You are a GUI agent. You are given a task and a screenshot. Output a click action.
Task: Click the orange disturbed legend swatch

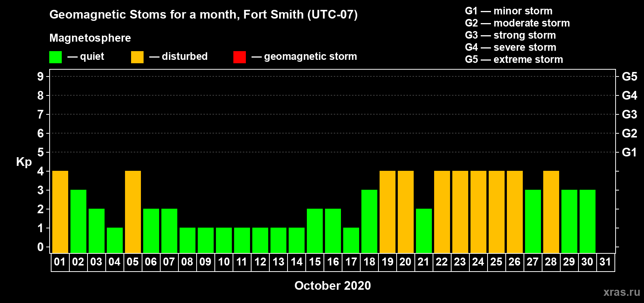click(137, 57)
